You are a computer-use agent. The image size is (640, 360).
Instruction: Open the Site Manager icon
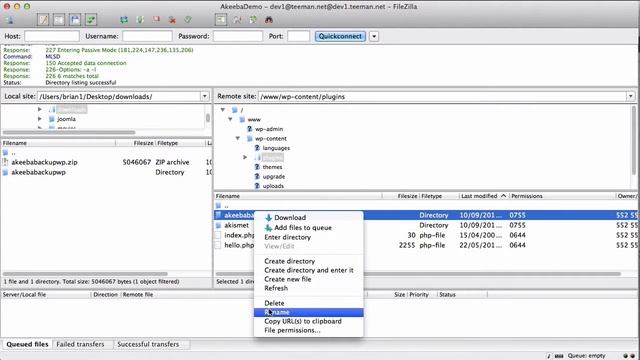(x=9, y=20)
